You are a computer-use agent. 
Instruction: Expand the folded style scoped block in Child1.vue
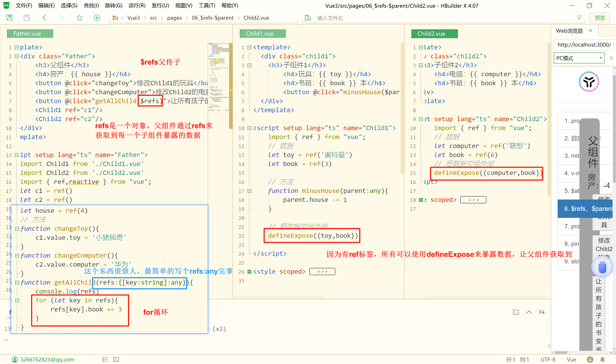[x=249, y=272]
